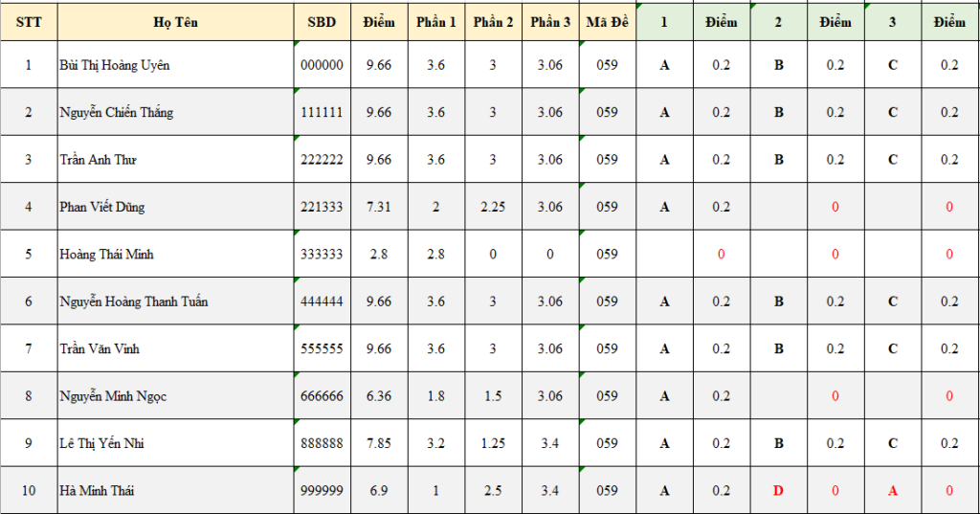Click the Phần 2 column header
Viewport: 980px width, 514px height.
click(493, 23)
